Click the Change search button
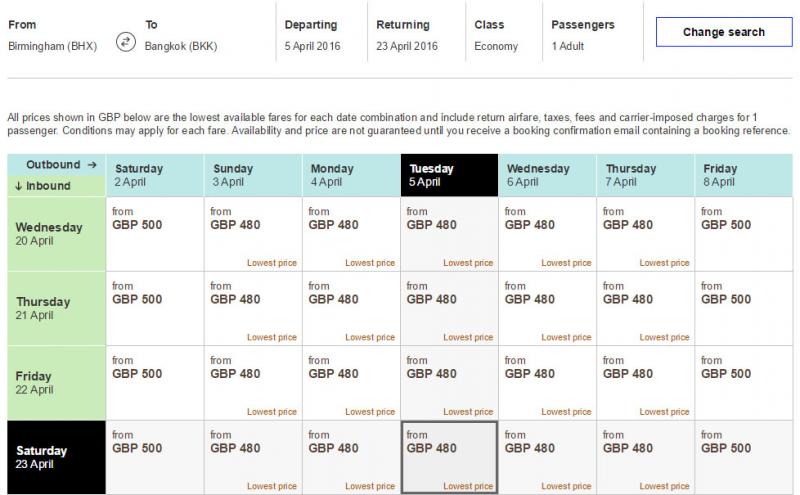The image size is (800, 495). 724,32
